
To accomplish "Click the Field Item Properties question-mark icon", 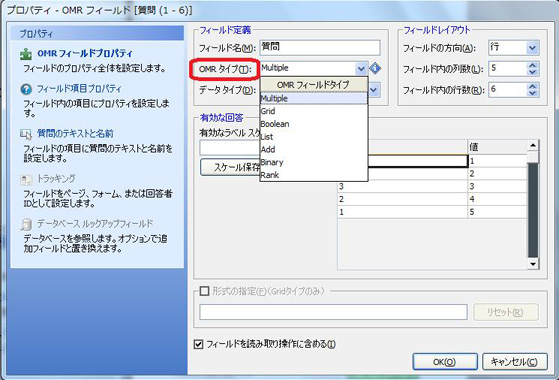I will coord(26,89).
